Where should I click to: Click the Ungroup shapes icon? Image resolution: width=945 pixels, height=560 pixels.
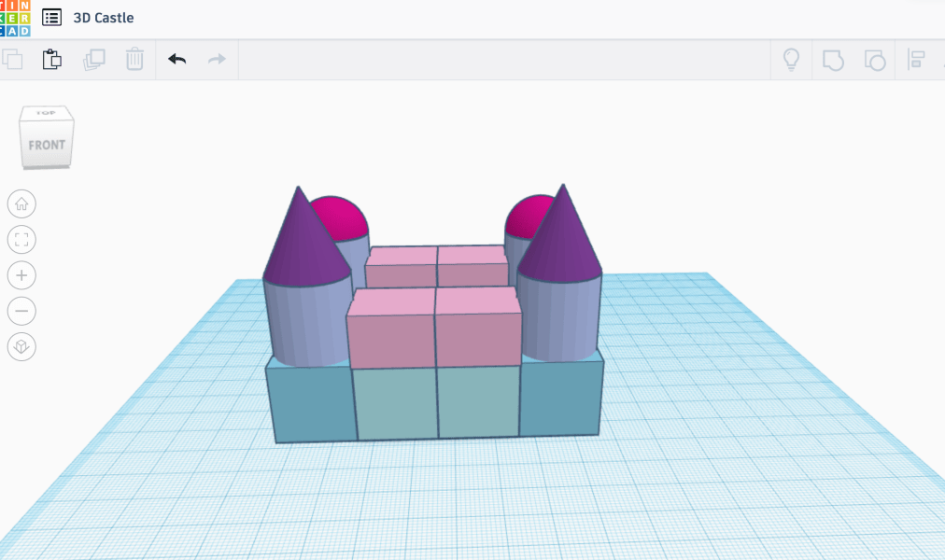875,61
